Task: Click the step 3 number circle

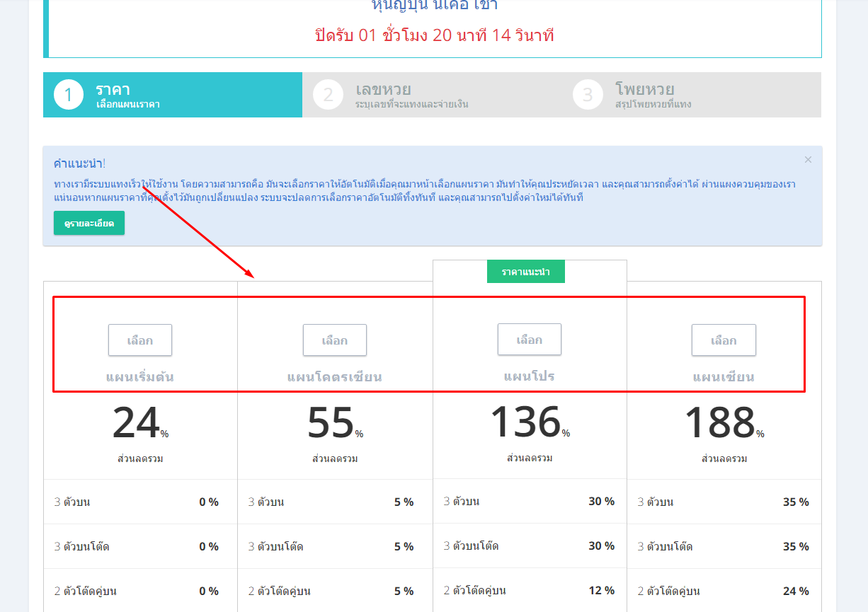Action: 588,95
